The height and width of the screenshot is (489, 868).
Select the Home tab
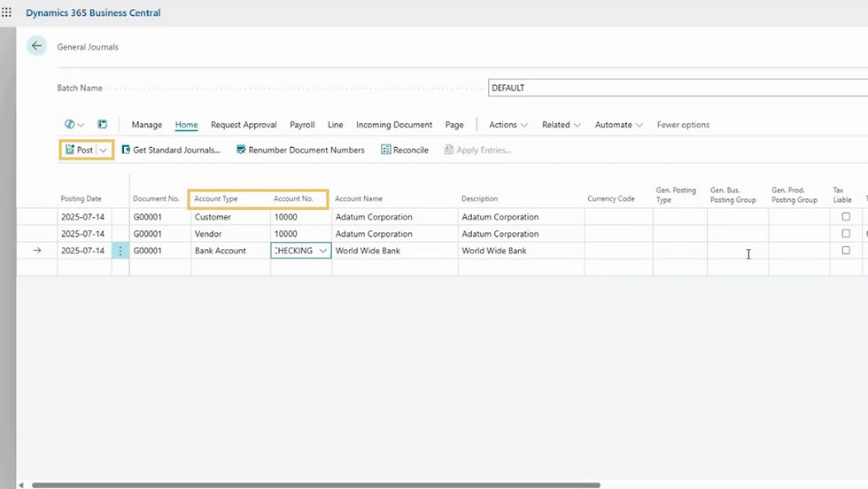click(187, 125)
